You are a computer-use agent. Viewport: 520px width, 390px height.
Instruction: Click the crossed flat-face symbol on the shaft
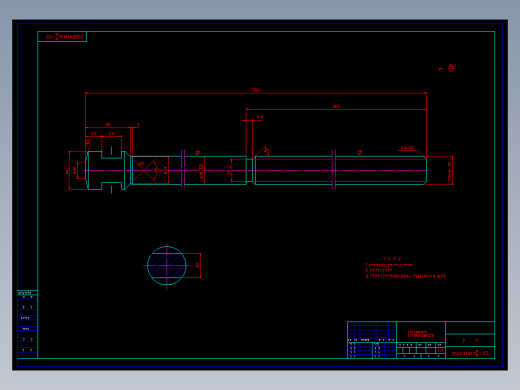click(x=144, y=170)
